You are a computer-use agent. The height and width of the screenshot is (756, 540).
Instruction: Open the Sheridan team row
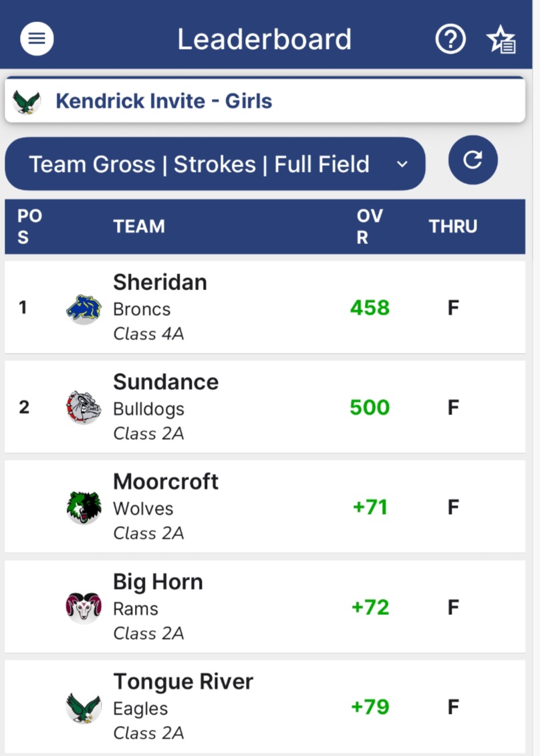coord(265,307)
